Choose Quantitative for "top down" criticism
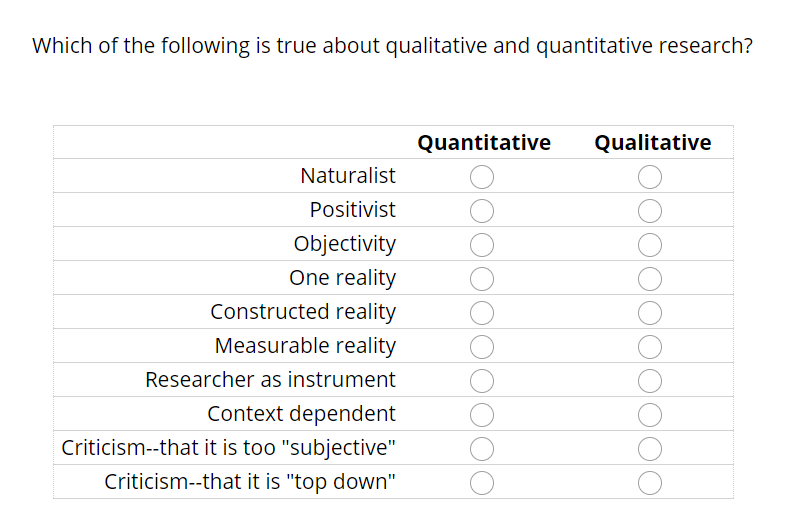Image resolution: width=787 pixels, height=525 pixels. [x=482, y=483]
